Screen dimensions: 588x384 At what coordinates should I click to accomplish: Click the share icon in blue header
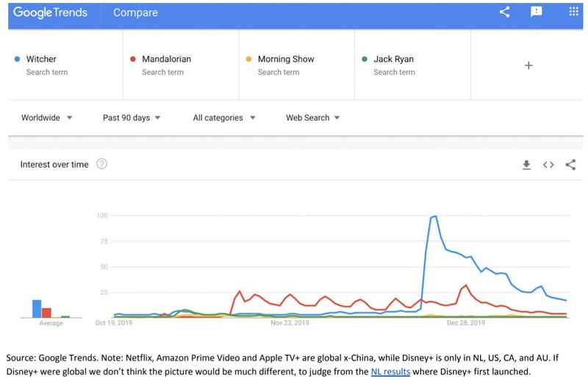[504, 12]
